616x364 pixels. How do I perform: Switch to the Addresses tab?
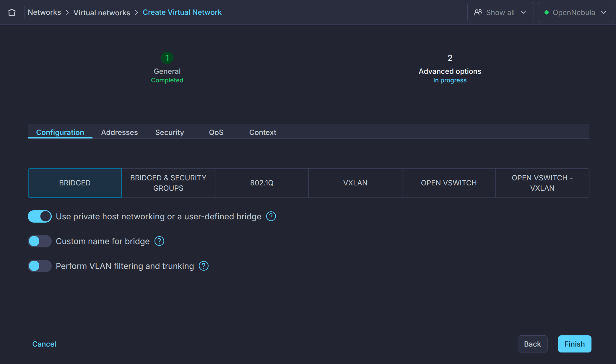119,132
